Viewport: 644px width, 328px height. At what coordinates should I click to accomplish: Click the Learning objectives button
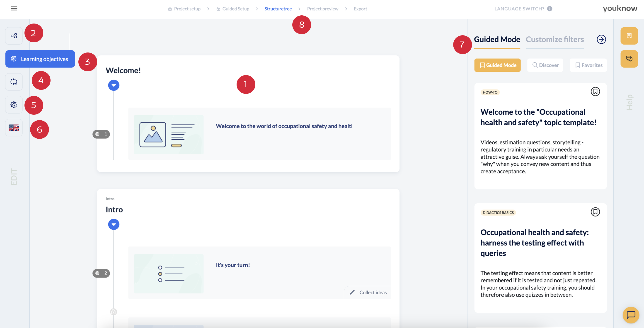click(40, 59)
